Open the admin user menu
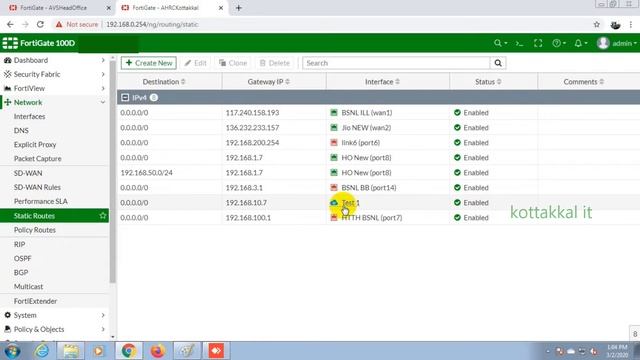Screen dimensions: 640x360 (616, 43)
